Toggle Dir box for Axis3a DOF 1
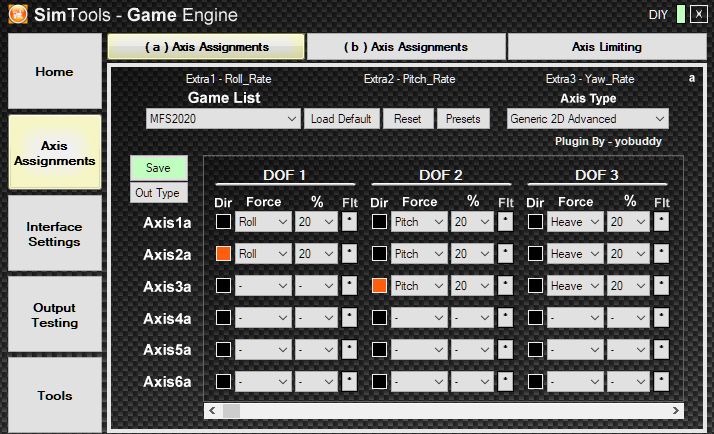This screenshot has height=434, width=714. click(x=223, y=286)
